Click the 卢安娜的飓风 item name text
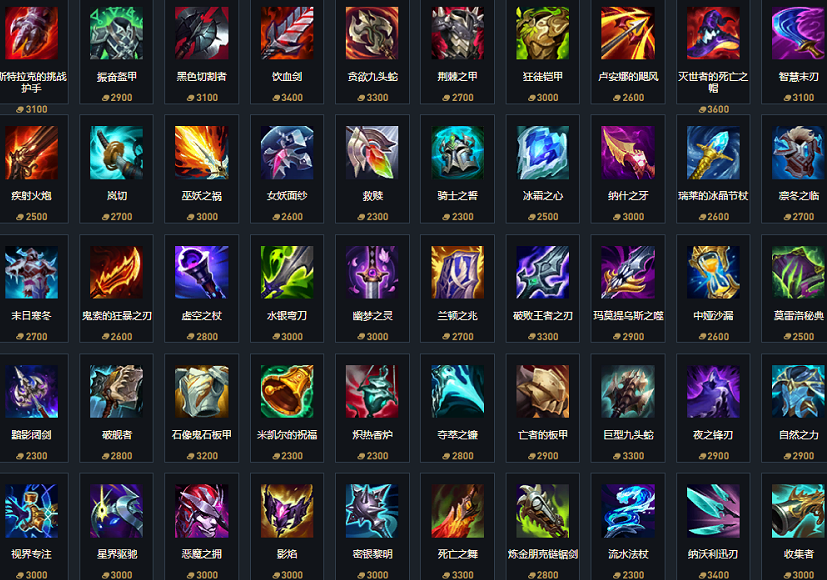The image size is (827, 580). point(628,77)
